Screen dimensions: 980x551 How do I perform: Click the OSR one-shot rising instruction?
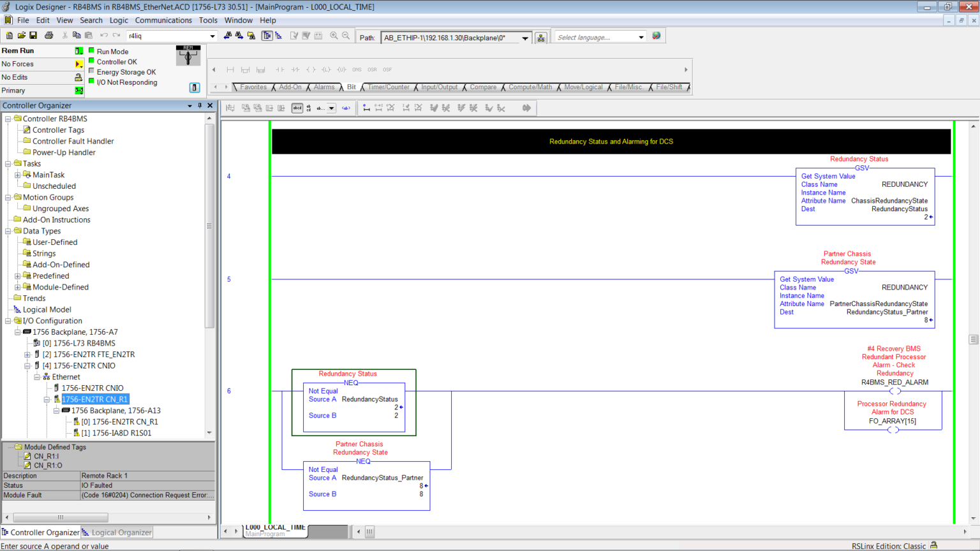coord(371,70)
